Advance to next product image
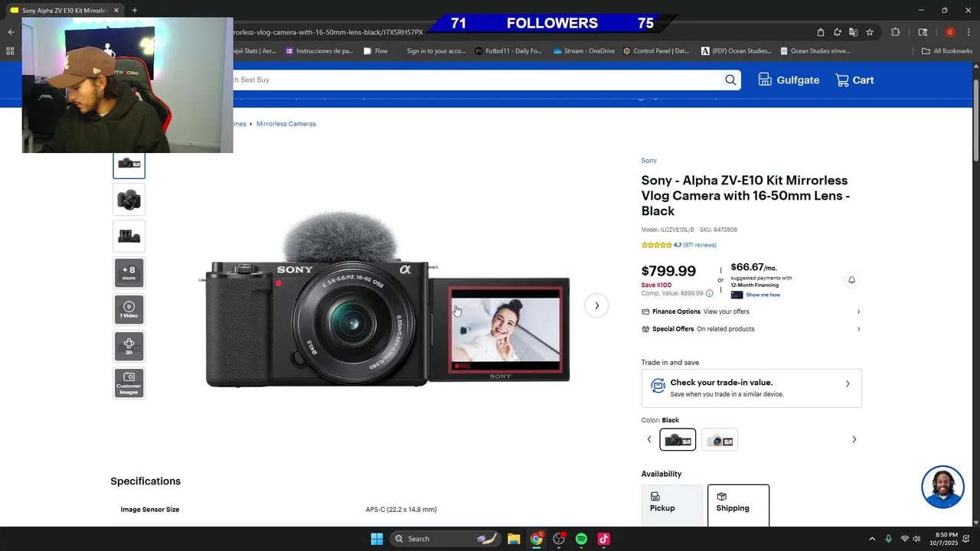This screenshot has height=551, width=980. click(596, 305)
